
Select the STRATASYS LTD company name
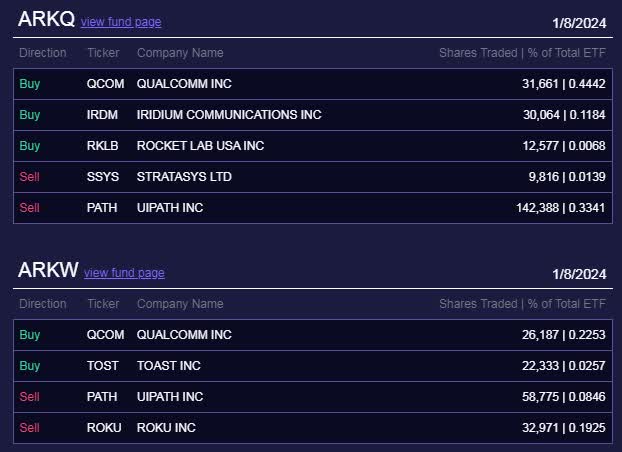pyautogui.click(x=184, y=177)
